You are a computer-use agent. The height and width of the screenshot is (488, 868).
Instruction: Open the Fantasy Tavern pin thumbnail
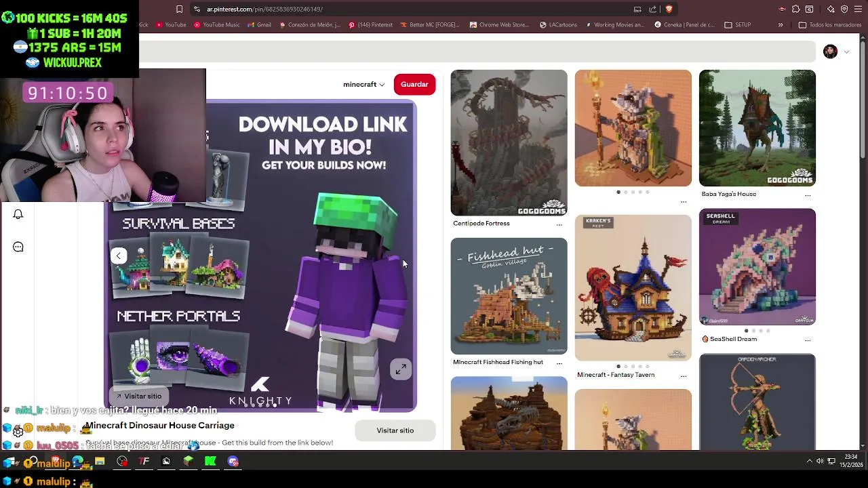click(633, 288)
